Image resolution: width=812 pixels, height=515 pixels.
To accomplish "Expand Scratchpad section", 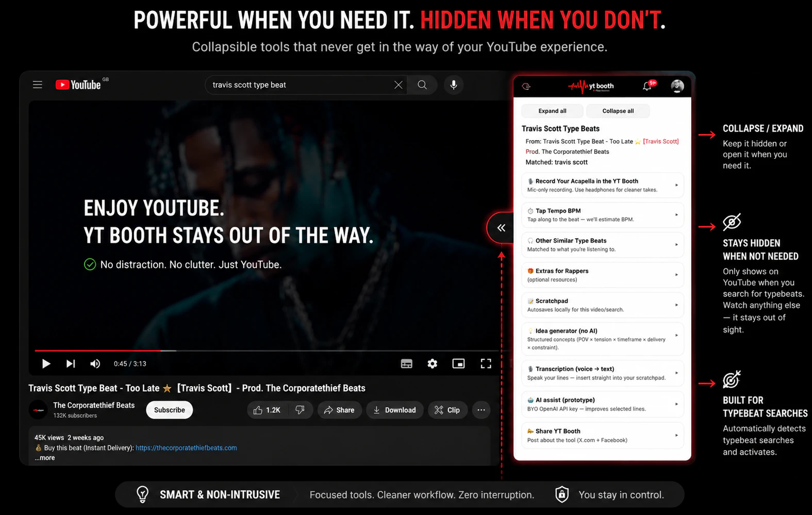I will point(603,305).
